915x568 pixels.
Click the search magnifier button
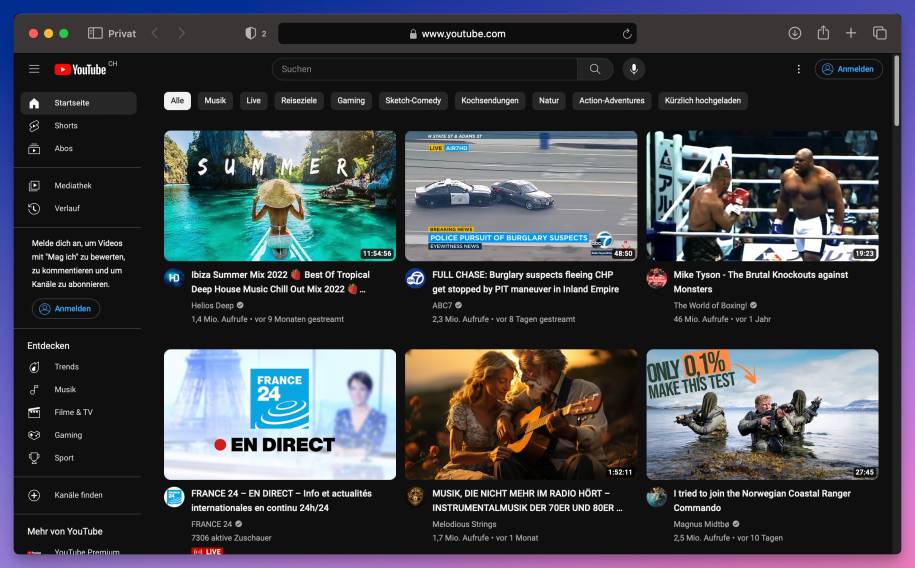595,69
